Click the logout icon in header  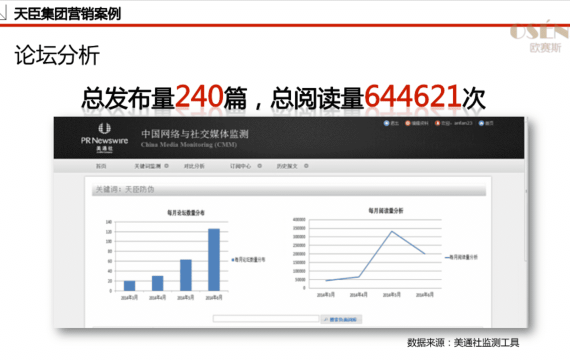[x=386, y=123]
